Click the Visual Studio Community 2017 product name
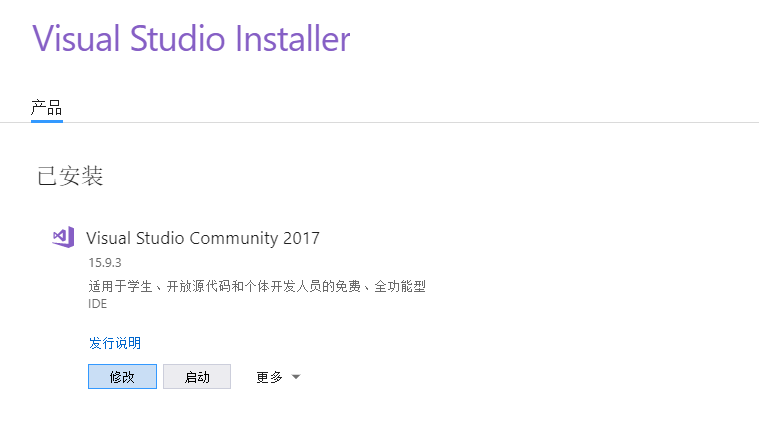The height and width of the screenshot is (427, 759). coord(203,238)
